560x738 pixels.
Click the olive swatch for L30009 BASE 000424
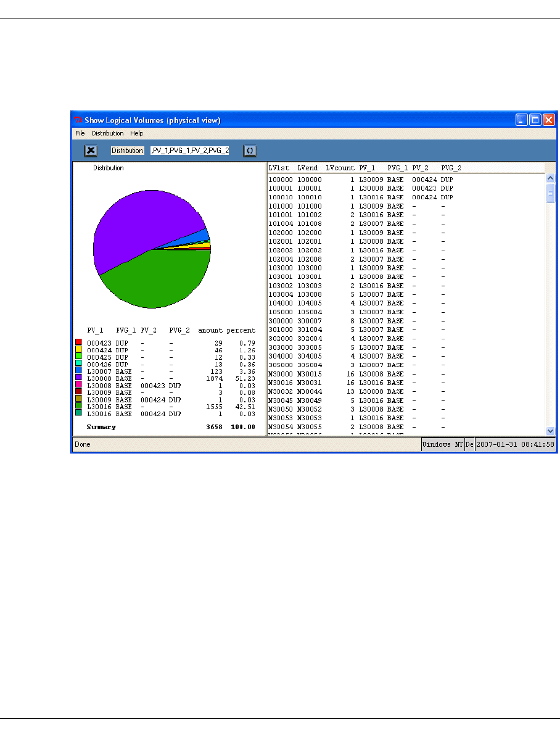(x=78, y=399)
